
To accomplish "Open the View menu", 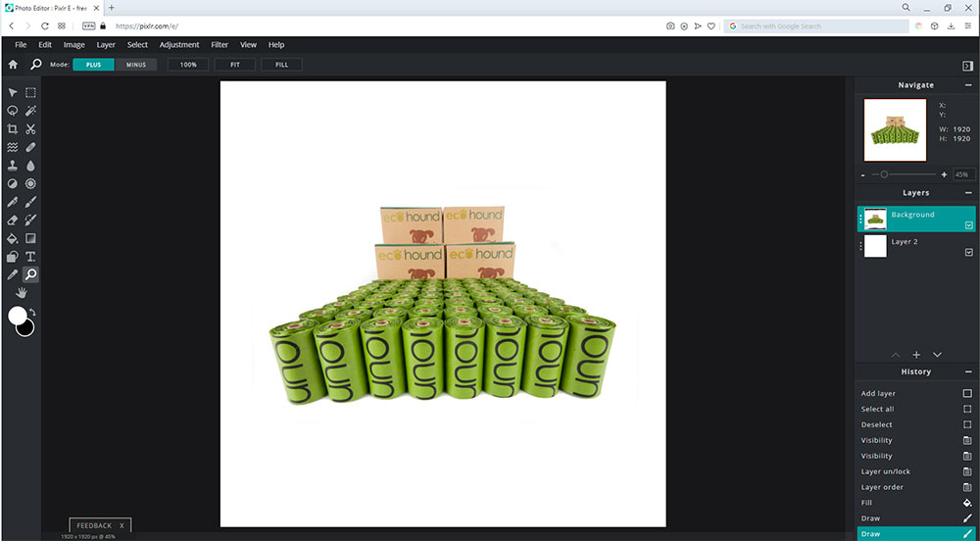I will pos(248,45).
